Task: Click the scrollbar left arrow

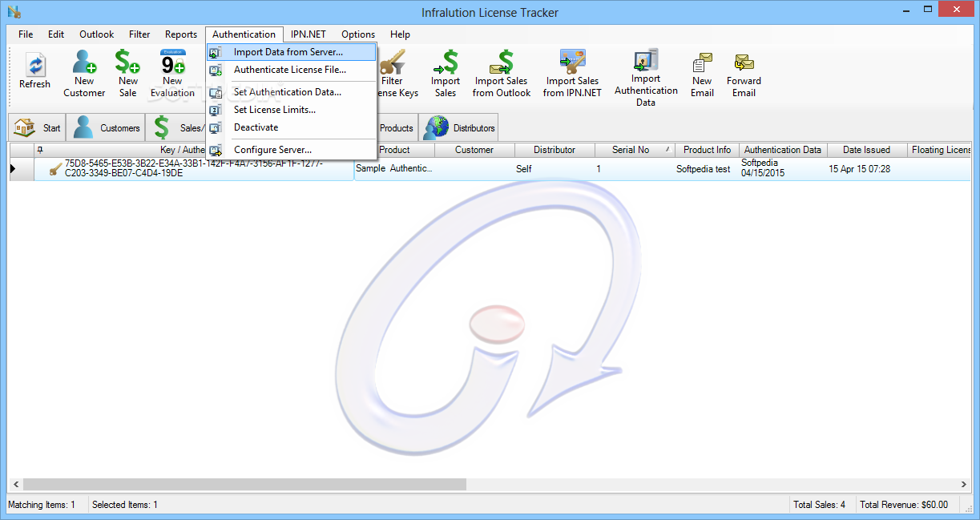Action: (x=15, y=485)
